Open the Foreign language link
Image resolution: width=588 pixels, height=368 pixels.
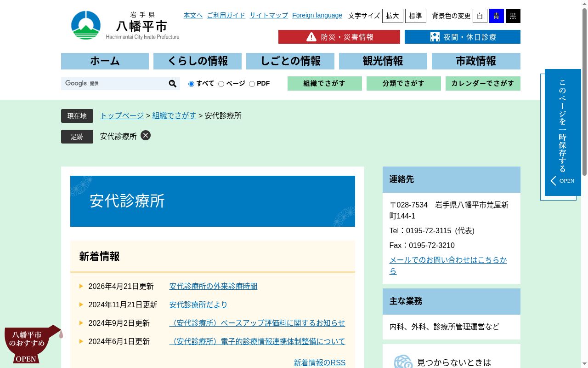[317, 15]
